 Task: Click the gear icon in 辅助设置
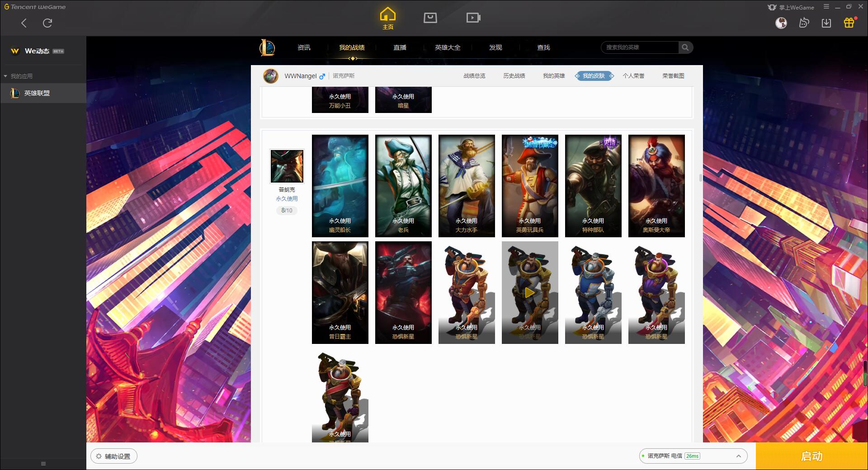point(99,456)
